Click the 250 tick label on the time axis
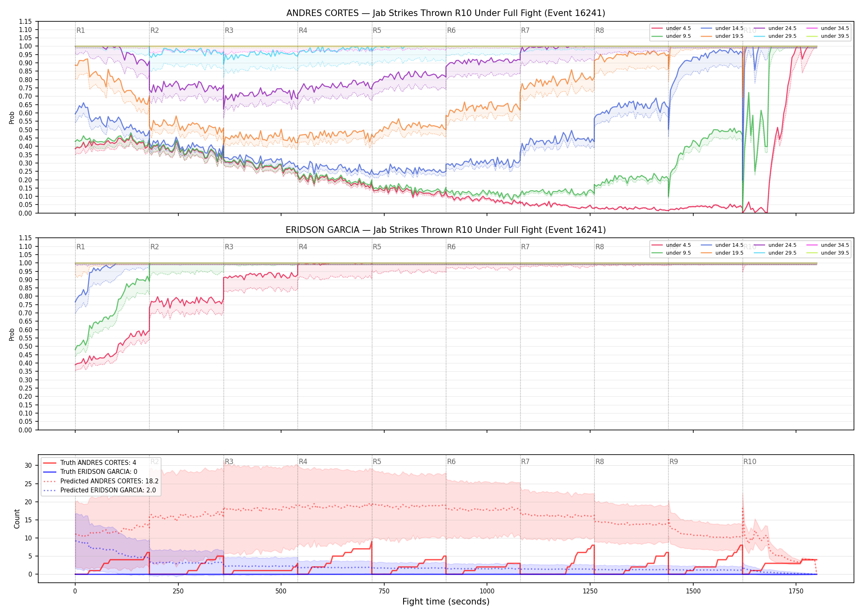Image resolution: width=863 pixels, height=616 pixels. tap(178, 591)
